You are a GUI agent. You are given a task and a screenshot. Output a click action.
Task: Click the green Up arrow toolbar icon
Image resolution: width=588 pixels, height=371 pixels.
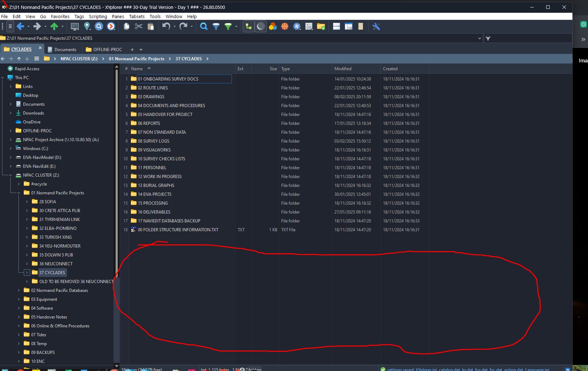click(x=54, y=26)
